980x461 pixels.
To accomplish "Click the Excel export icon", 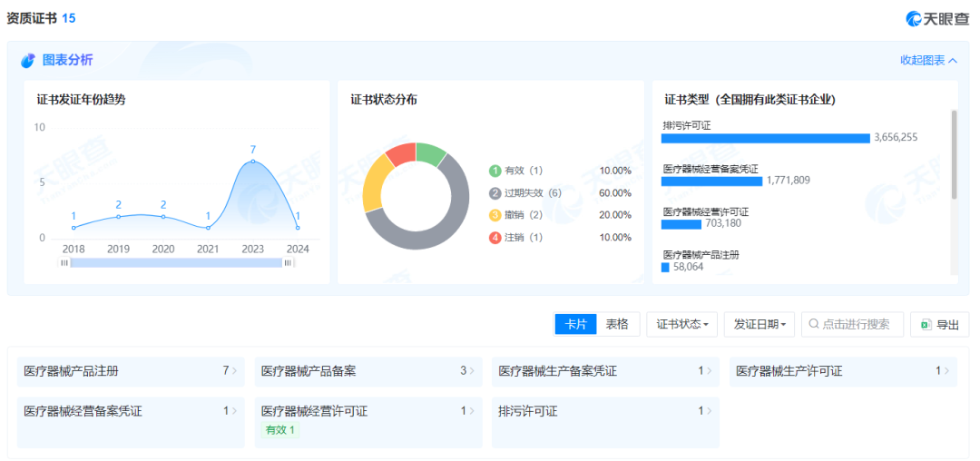I will tap(926, 324).
